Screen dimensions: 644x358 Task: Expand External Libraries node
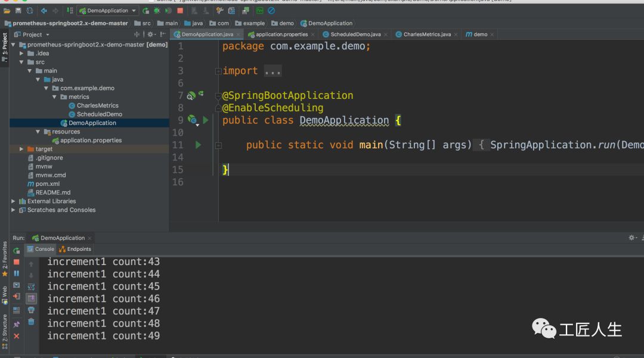coord(14,201)
